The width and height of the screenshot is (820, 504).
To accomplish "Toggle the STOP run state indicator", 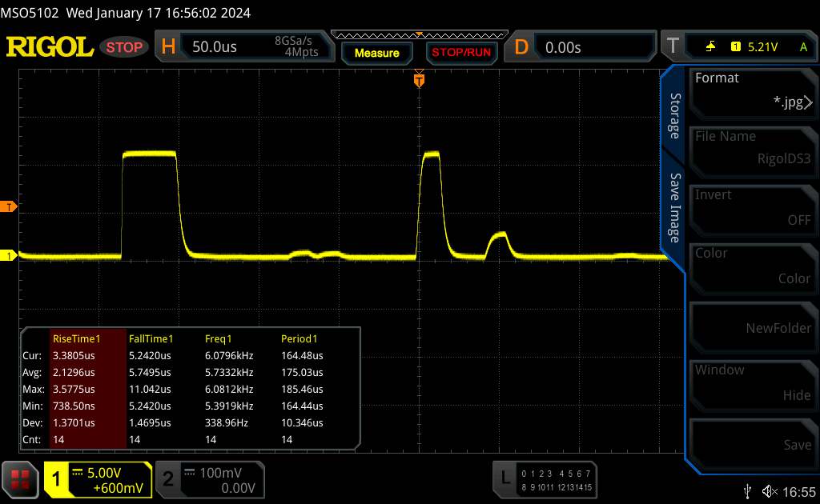I will [x=125, y=47].
